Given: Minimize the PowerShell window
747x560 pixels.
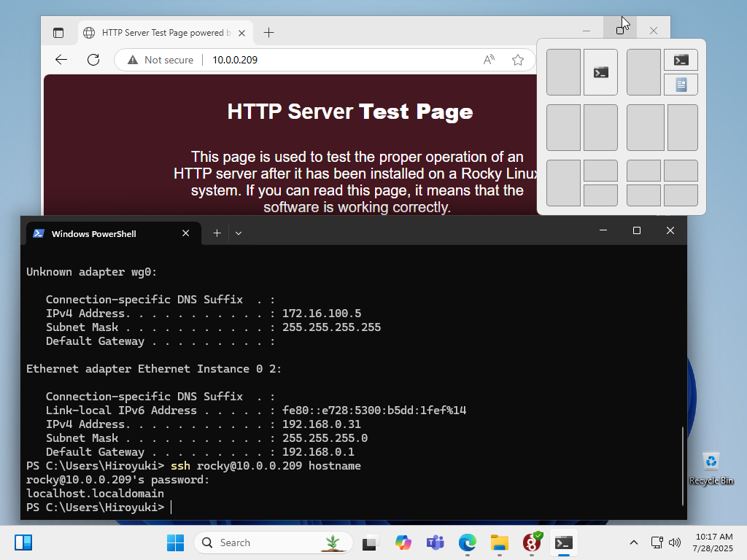Looking at the screenshot, I should 603,230.
